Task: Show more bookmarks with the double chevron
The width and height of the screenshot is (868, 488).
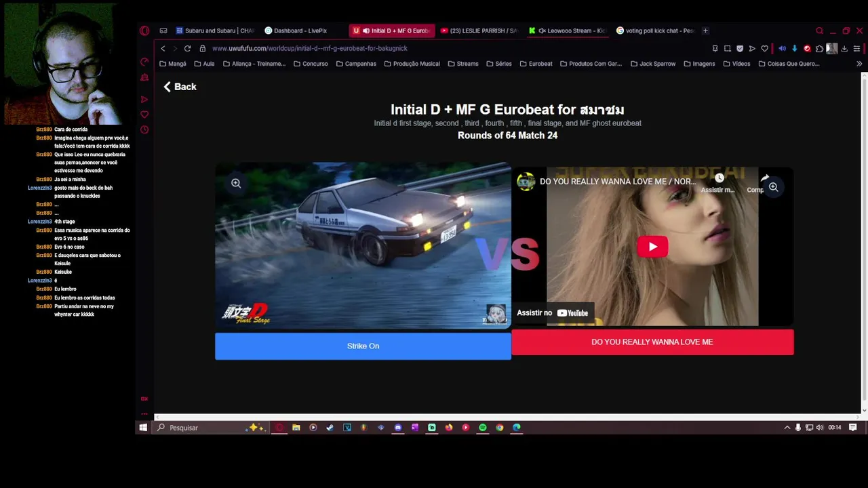Action: pos(859,64)
